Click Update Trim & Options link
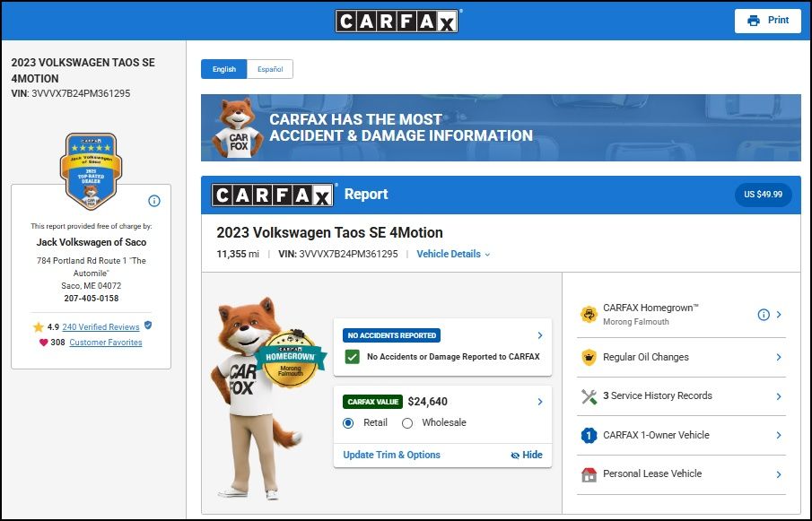 (391, 455)
